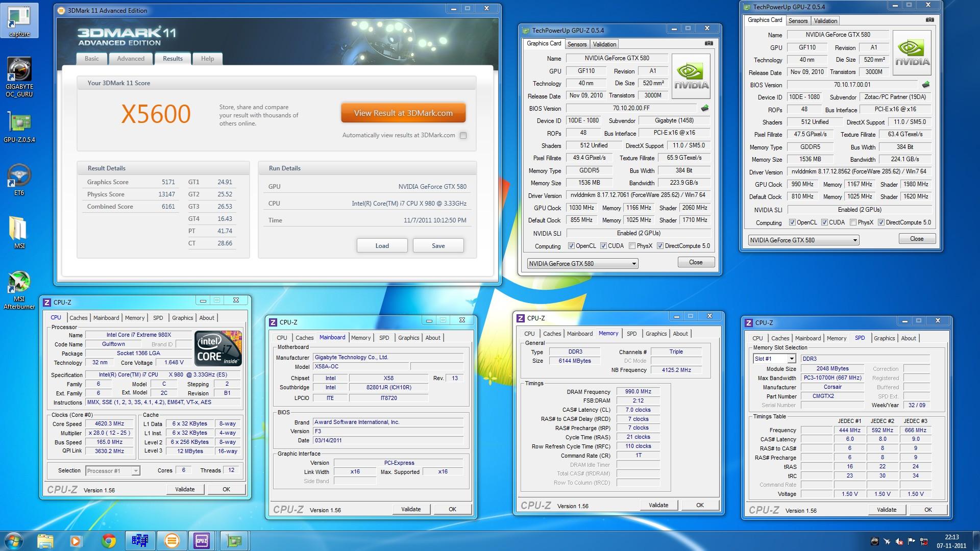Open the ET6 desktop shortcut

click(19, 180)
